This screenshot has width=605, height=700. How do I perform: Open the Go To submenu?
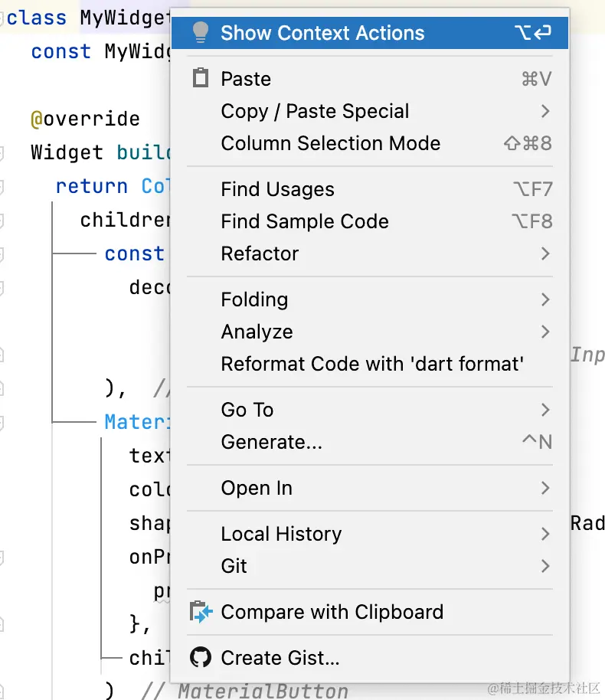point(370,410)
